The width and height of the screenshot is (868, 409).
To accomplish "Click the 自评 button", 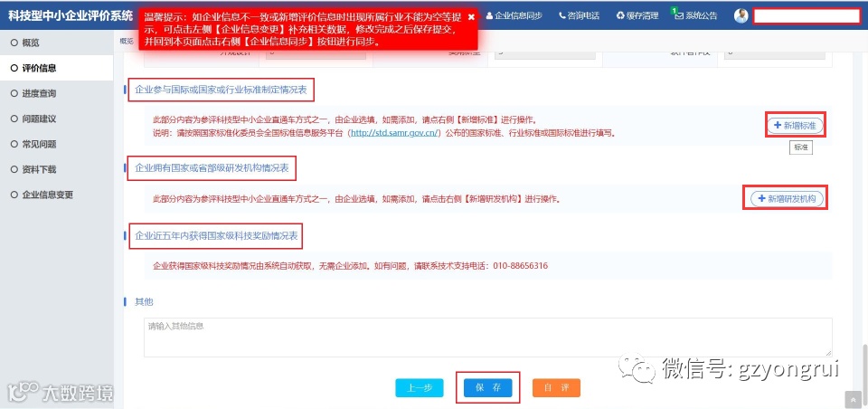I will pos(556,388).
